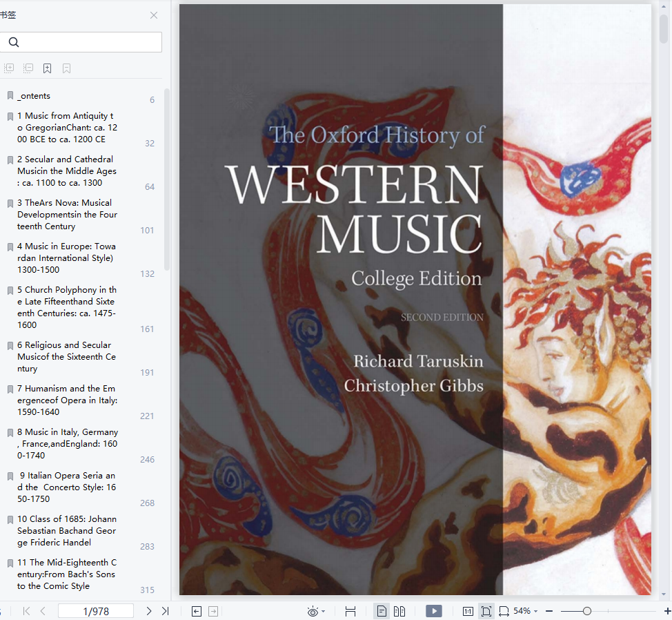Image resolution: width=672 pixels, height=620 pixels.
Task: Open bookmark 2 Secular and Cathedral Music
Action: 67,171
